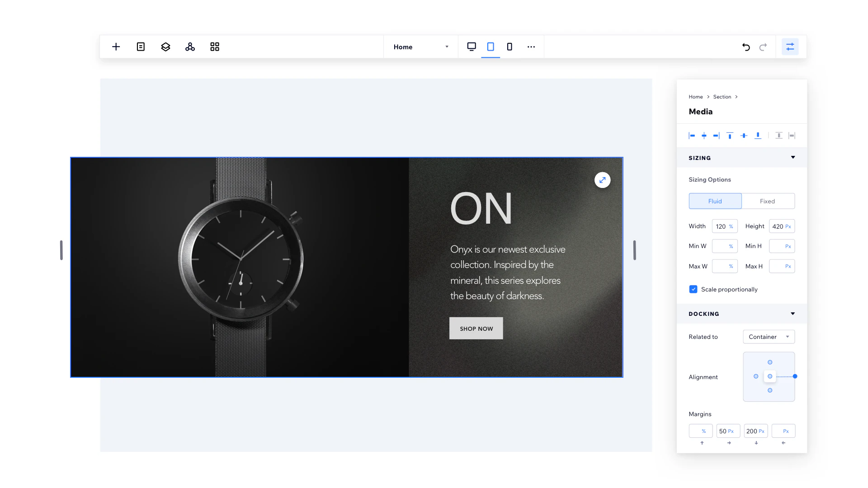Click the Sections grid icon in toolbar
This screenshot has width=868, height=488.
214,47
